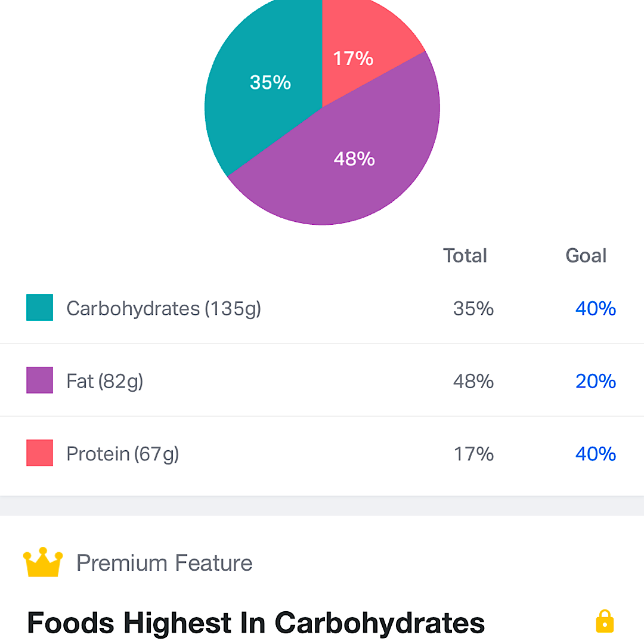Image resolution: width=644 pixels, height=644 pixels.
Task: Click the teal Carbohydrates color square
Action: [39, 308]
